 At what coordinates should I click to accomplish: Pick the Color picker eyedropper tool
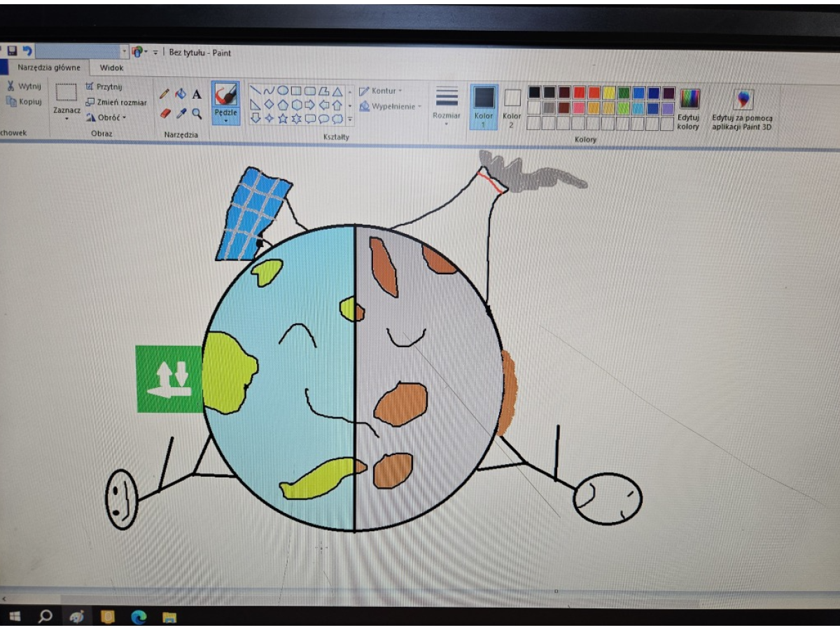[181, 113]
